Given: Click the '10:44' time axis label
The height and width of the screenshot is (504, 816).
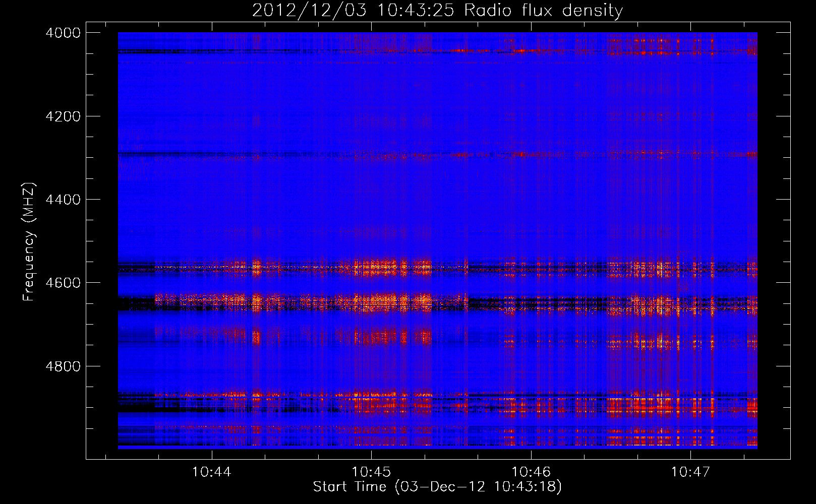Looking at the screenshot, I should tap(212, 472).
